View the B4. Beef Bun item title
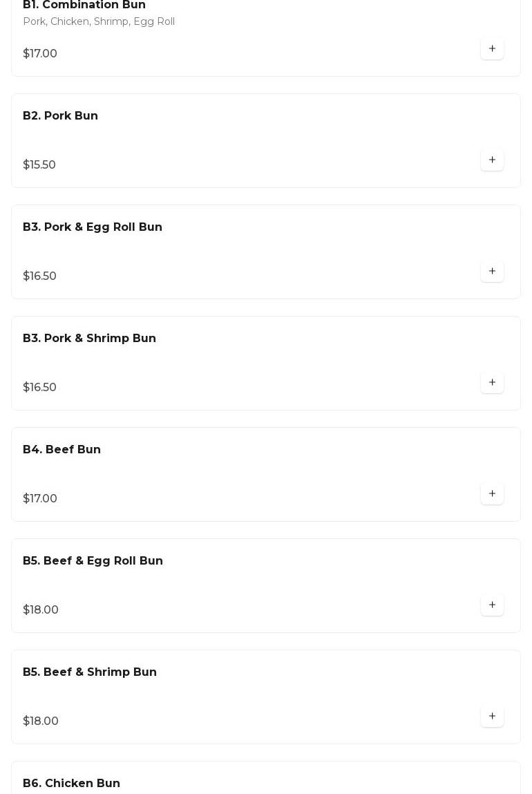Viewport: 532px width, 794px height. 62,450
